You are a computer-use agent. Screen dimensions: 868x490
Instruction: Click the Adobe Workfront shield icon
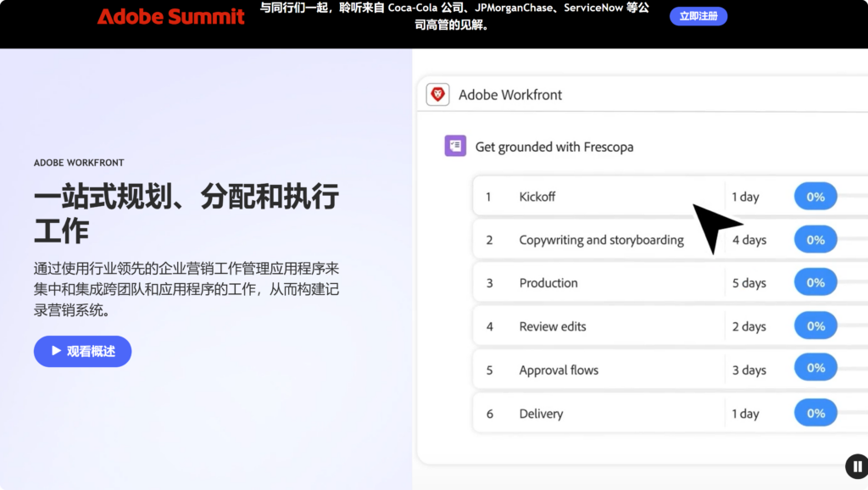pos(437,94)
